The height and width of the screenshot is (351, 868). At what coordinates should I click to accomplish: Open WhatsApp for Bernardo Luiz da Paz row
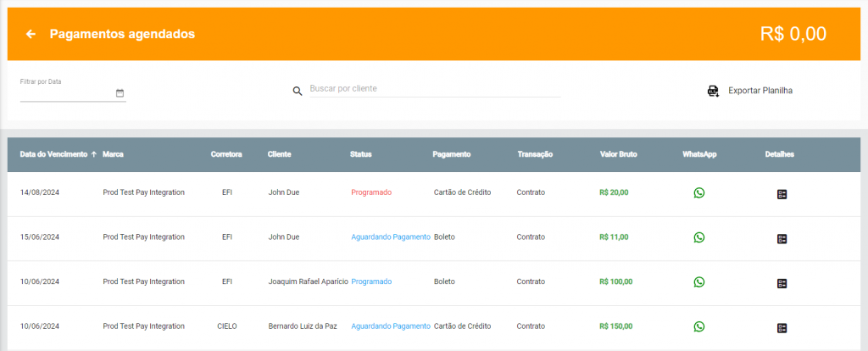pyautogui.click(x=699, y=326)
